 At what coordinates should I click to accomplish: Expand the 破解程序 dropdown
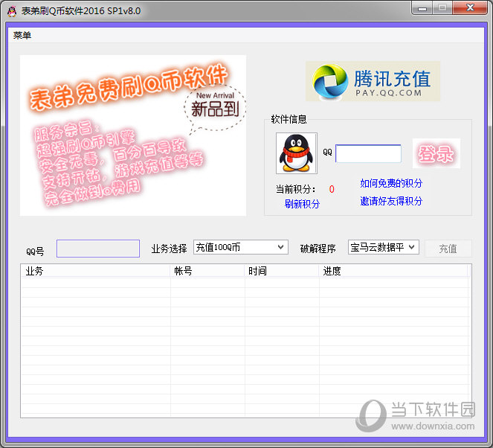(x=383, y=247)
